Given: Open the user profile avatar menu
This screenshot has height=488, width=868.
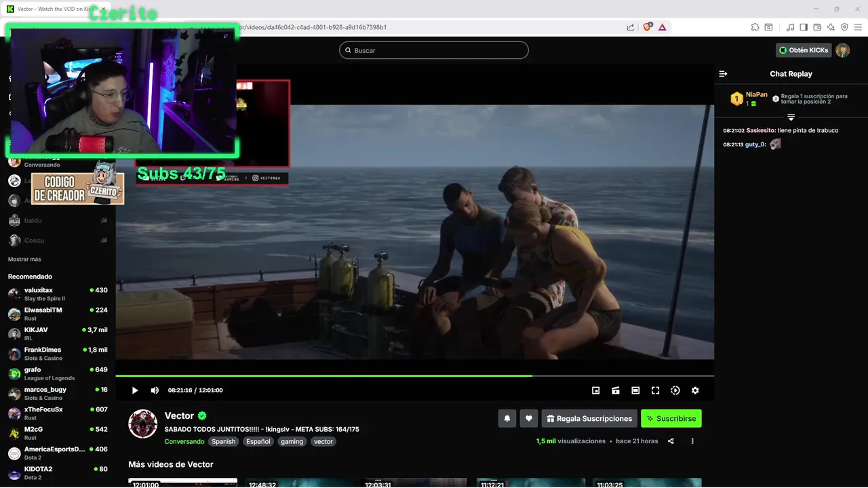Looking at the screenshot, I should (x=843, y=50).
